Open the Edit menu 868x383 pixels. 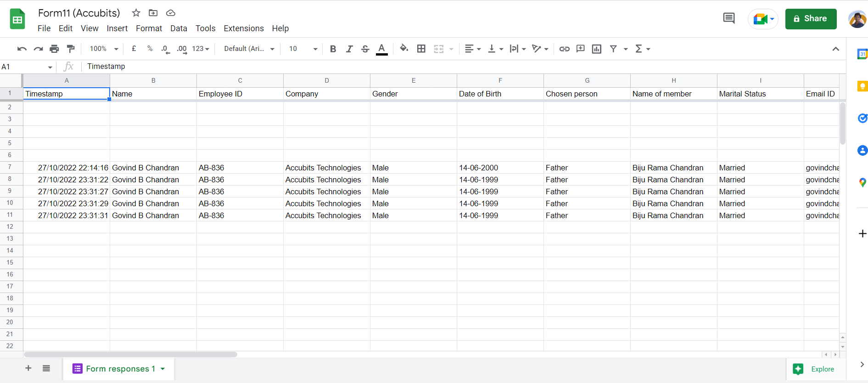pyautogui.click(x=66, y=28)
